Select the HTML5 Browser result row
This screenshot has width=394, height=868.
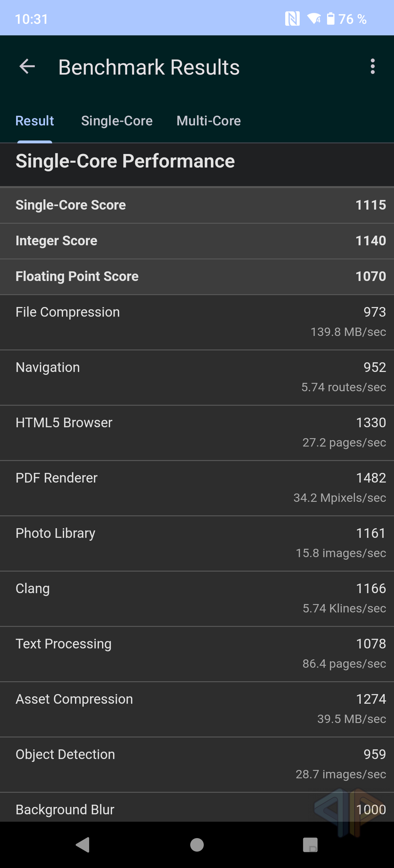(197, 433)
